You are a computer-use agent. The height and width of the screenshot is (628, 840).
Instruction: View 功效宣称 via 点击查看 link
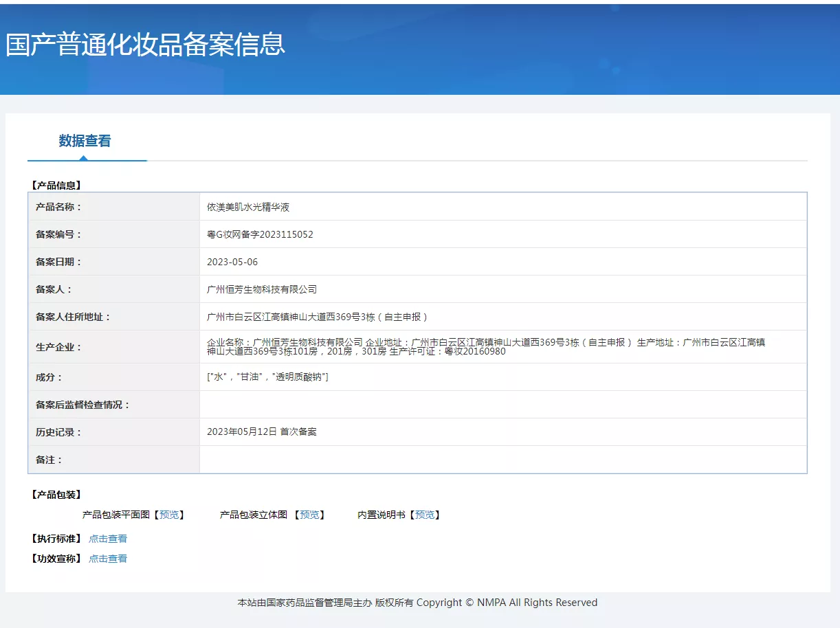[x=108, y=559]
